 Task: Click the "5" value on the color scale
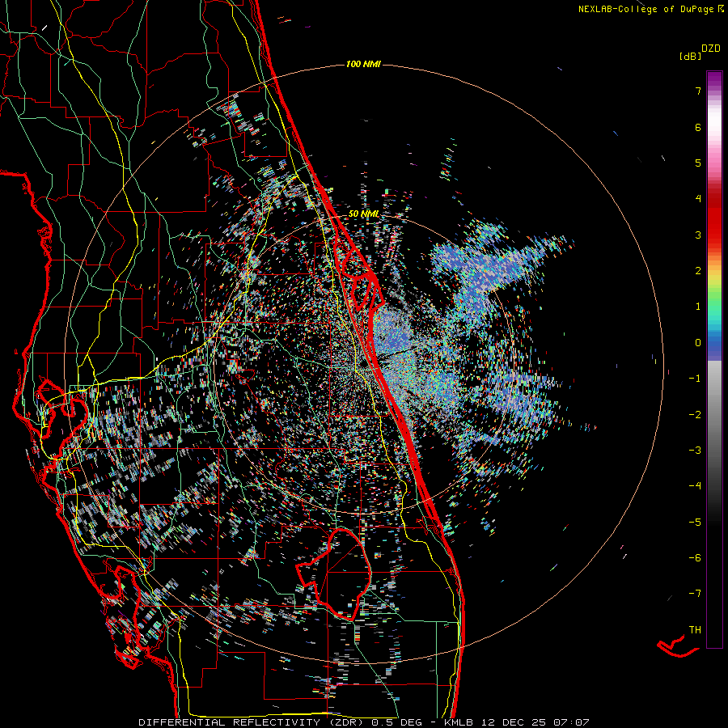tap(698, 163)
